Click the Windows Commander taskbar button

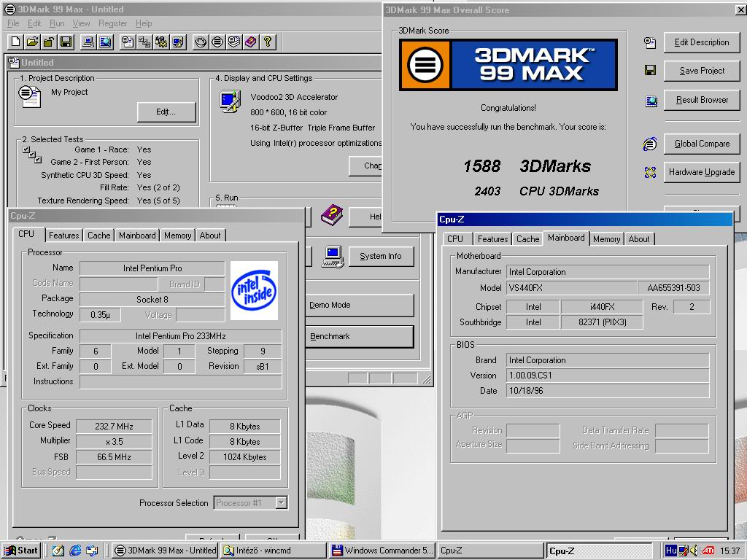[382, 551]
